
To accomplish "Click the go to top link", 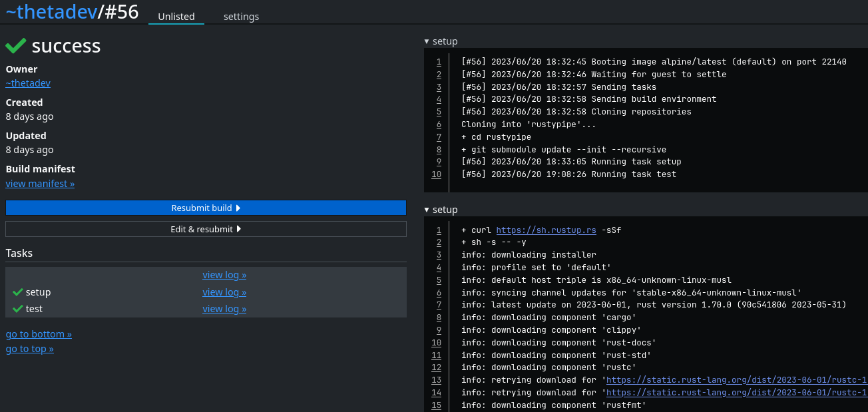I will (x=30, y=349).
